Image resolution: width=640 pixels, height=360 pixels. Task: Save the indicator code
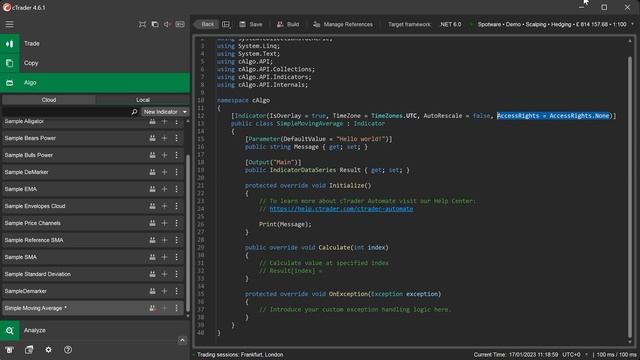point(251,24)
